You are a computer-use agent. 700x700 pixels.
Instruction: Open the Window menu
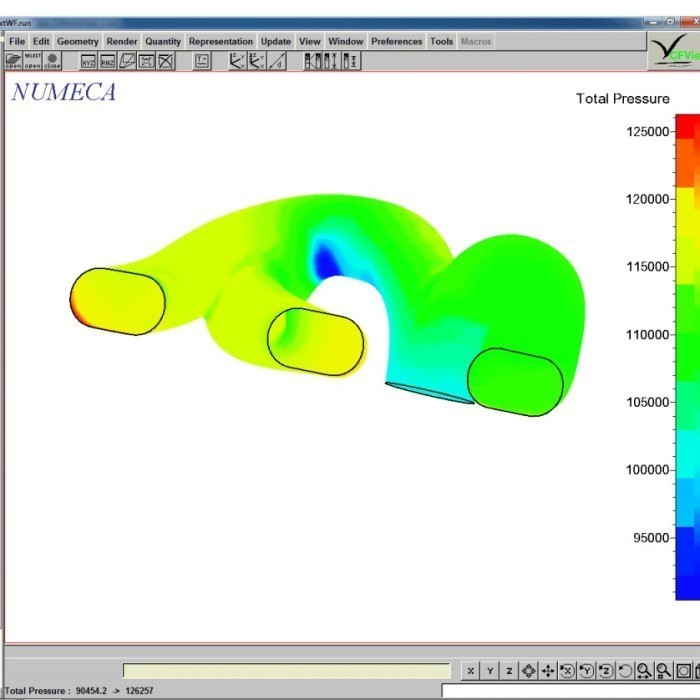pos(346,42)
